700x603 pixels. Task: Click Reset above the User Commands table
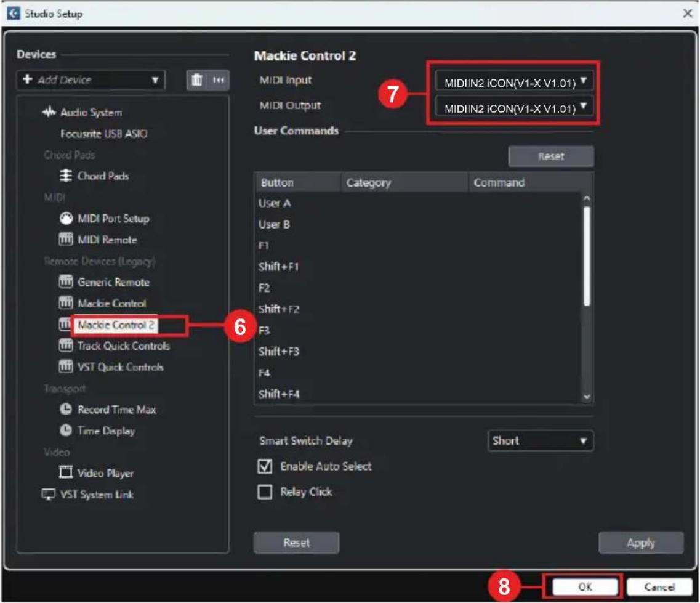551,156
